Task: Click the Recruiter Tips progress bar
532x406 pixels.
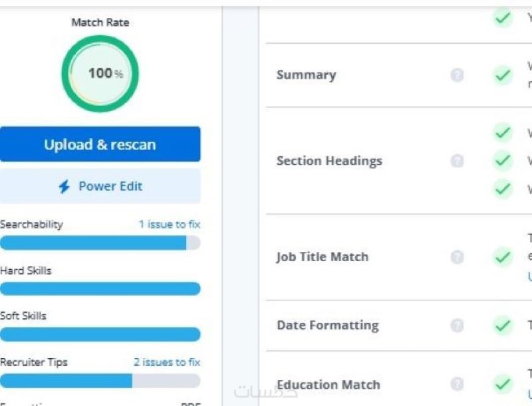Action: pos(100,381)
